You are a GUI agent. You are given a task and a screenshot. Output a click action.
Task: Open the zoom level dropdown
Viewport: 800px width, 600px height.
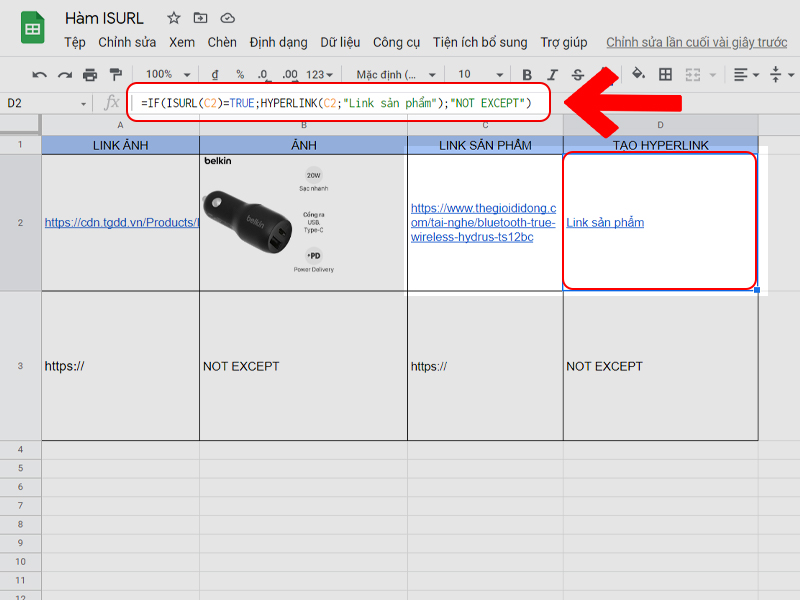coord(163,73)
